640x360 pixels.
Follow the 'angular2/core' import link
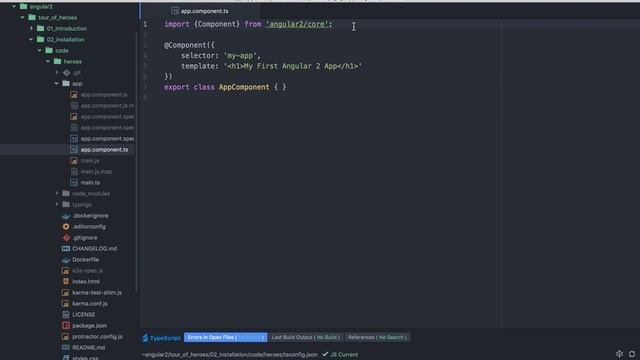coord(297,24)
